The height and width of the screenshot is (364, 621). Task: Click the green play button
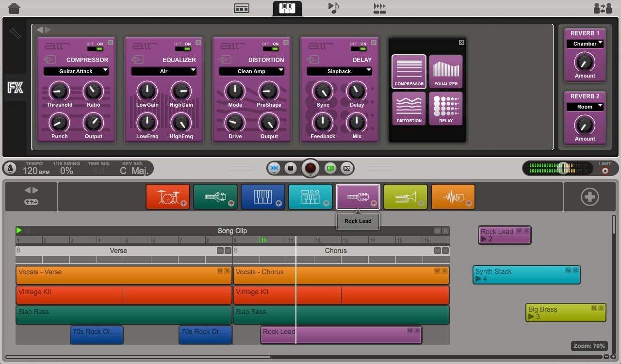tap(330, 168)
